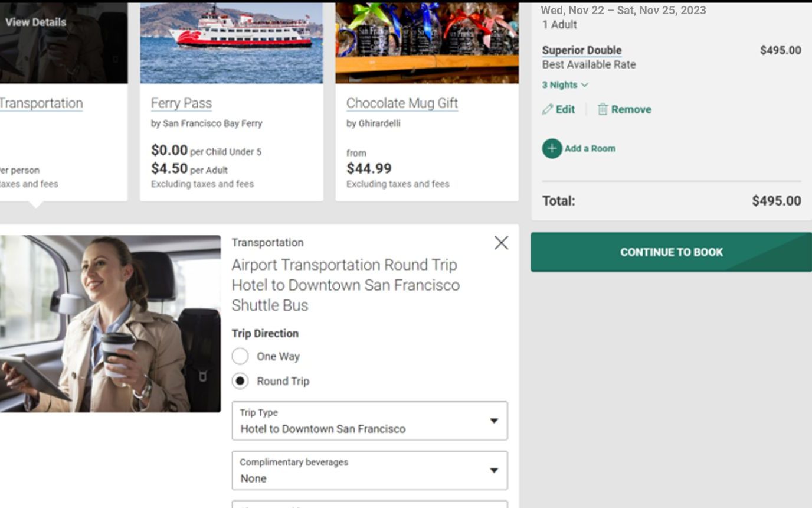This screenshot has height=508, width=812.
Task: Open the Complimentary beverages dropdown
Action: (369, 471)
